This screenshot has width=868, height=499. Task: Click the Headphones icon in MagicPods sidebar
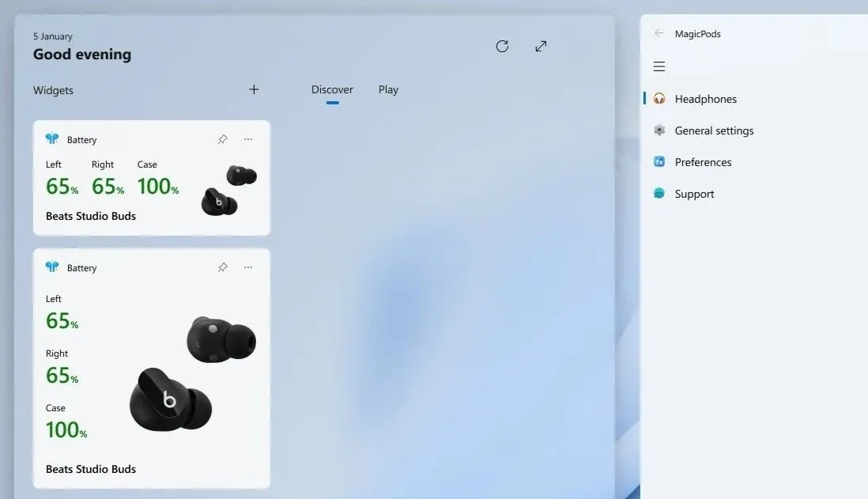point(659,99)
